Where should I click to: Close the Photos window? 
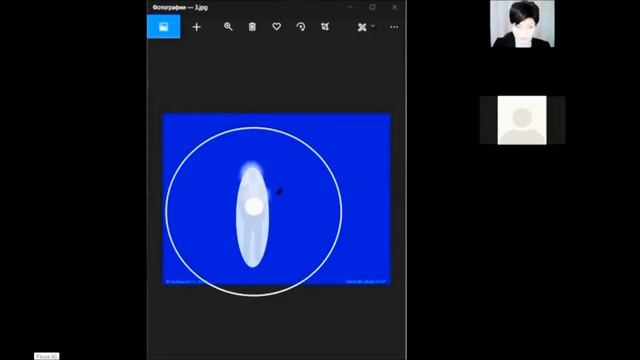pos(394,7)
